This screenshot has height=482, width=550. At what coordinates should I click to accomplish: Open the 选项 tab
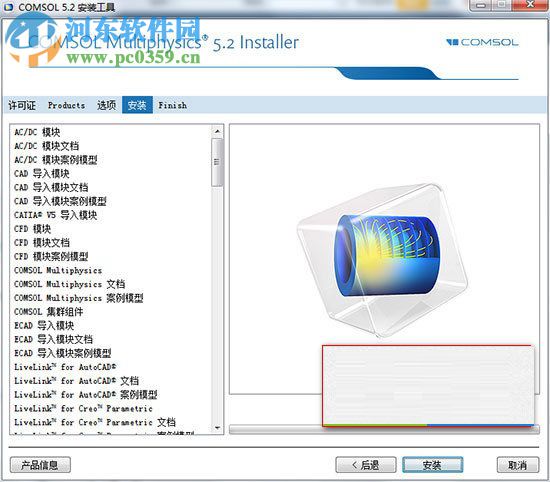click(x=106, y=105)
